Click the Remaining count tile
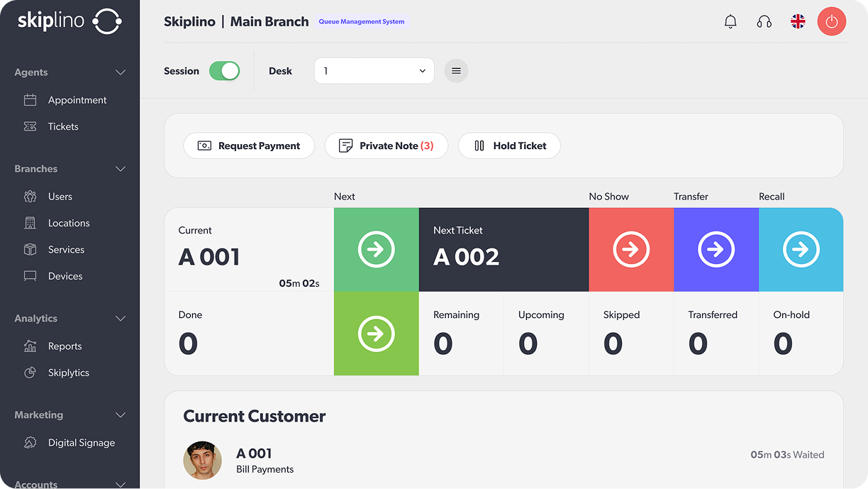This screenshot has width=868, height=489. (461, 334)
